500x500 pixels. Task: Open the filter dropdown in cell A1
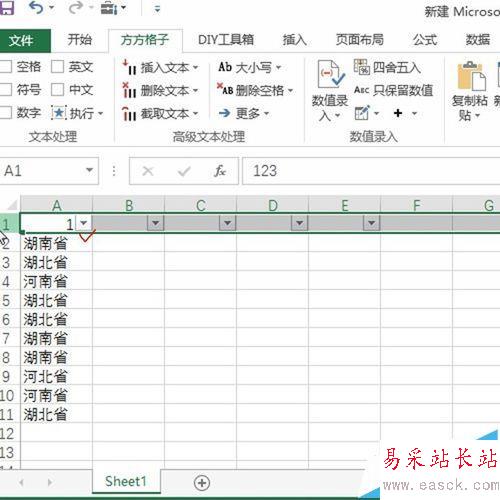(84, 223)
